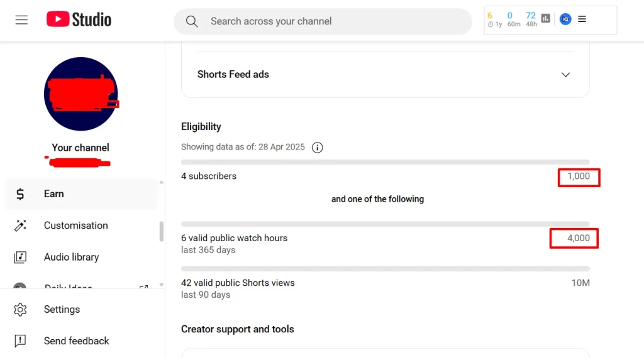Click the Send feedback exclamation icon
The height and width of the screenshot is (358, 644).
coord(20,341)
